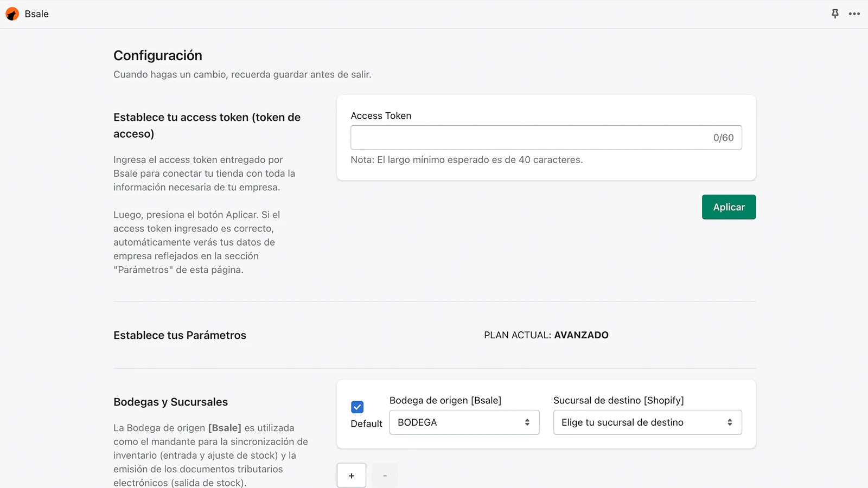The image size is (868, 488).
Task: Open app options via the "..." menu
Action: tap(854, 14)
